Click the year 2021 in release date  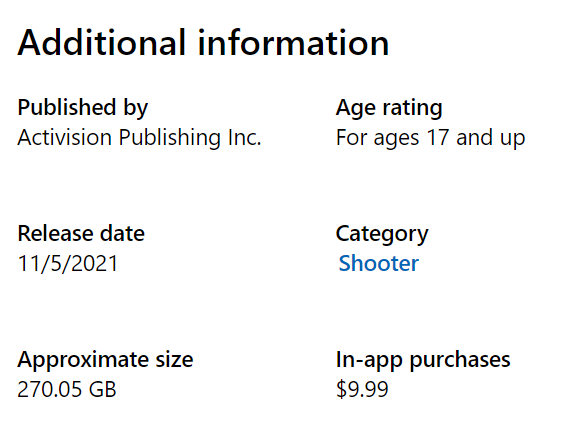(95, 264)
